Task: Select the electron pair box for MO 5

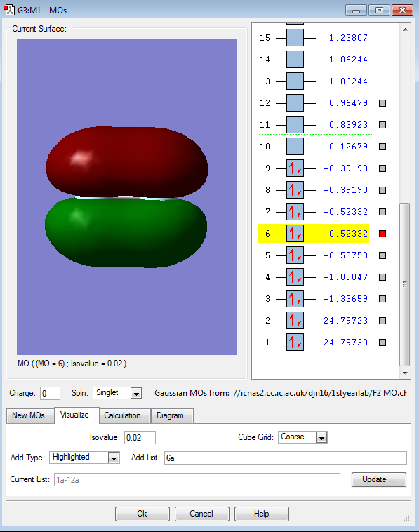Action: coord(295,255)
